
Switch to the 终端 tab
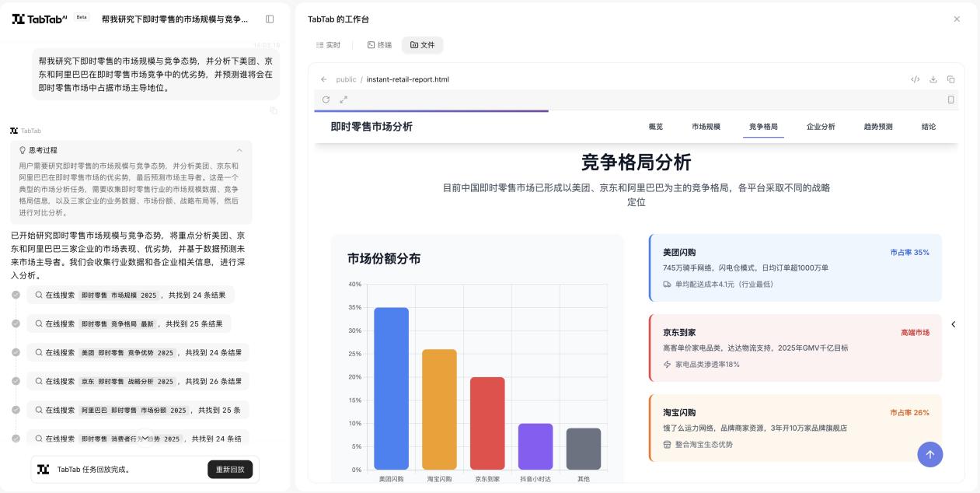click(x=379, y=45)
